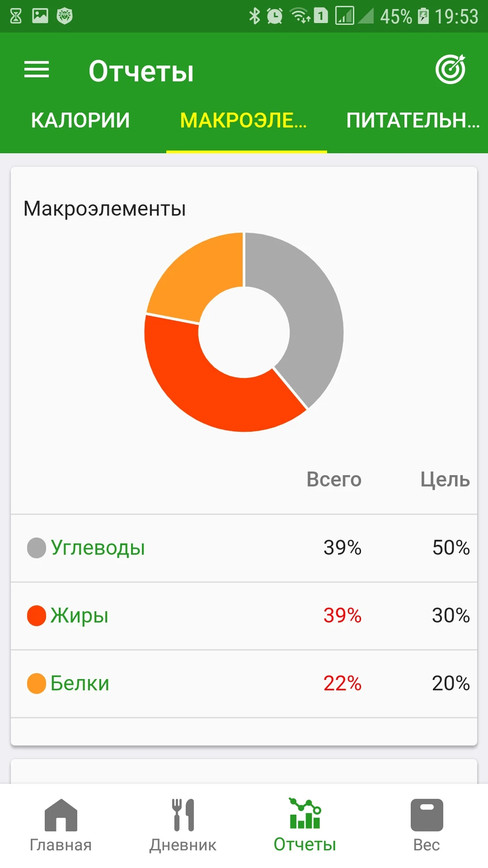Tap the orange Белки color dot
The width and height of the screenshot is (488, 868).
[37, 684]
